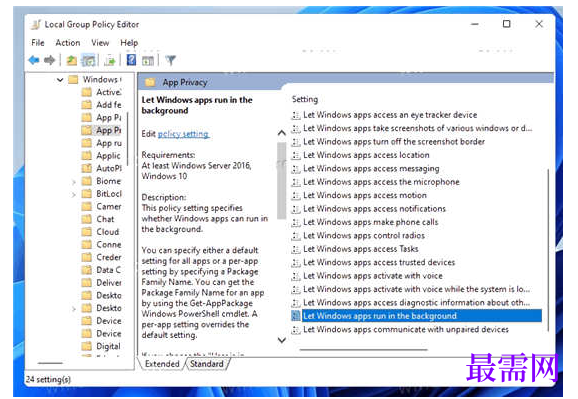Viewport: 578px width, 399px height.
Task: Click the Filter funnel toolbar icon
Action: [x=171, y=60]
